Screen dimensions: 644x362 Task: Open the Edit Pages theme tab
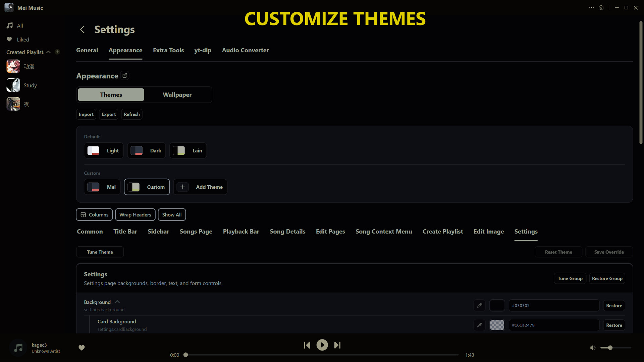330,232
